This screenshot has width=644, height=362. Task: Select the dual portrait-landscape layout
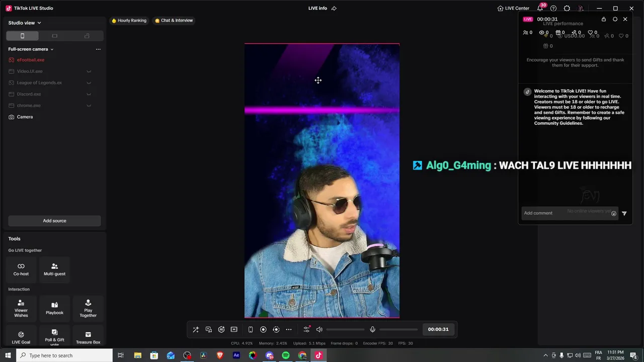87,36
